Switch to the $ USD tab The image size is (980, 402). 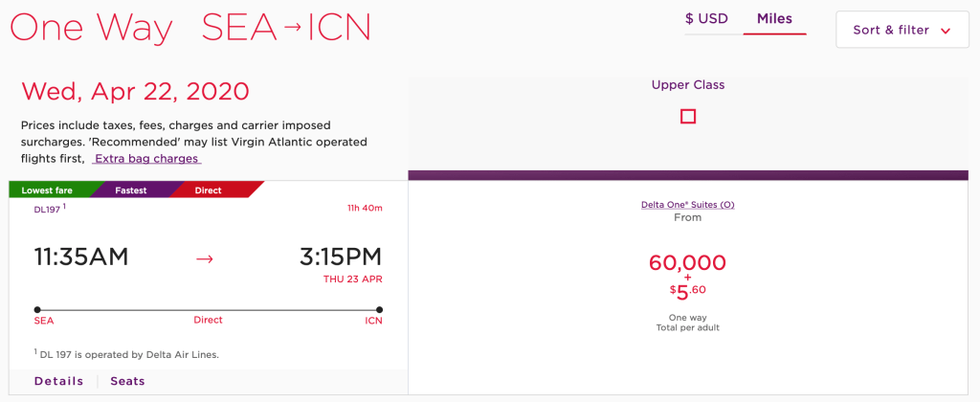coord(708,18)
